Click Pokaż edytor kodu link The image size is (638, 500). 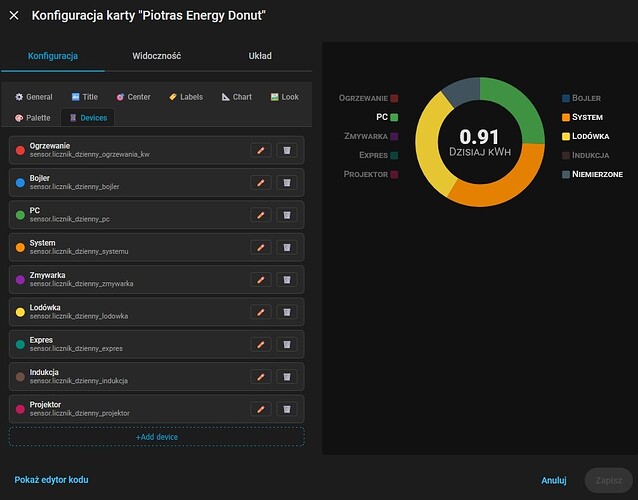[x=51, y=480]
